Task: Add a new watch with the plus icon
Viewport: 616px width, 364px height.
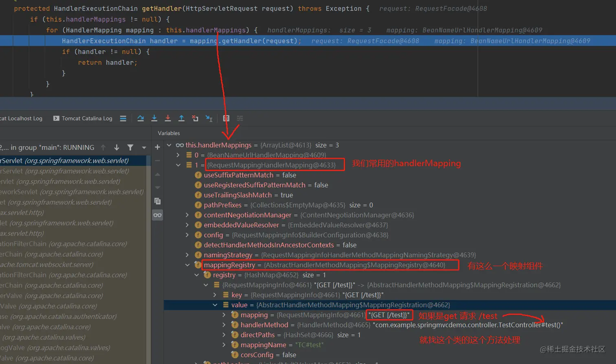Action: click(x=157, y=147)
